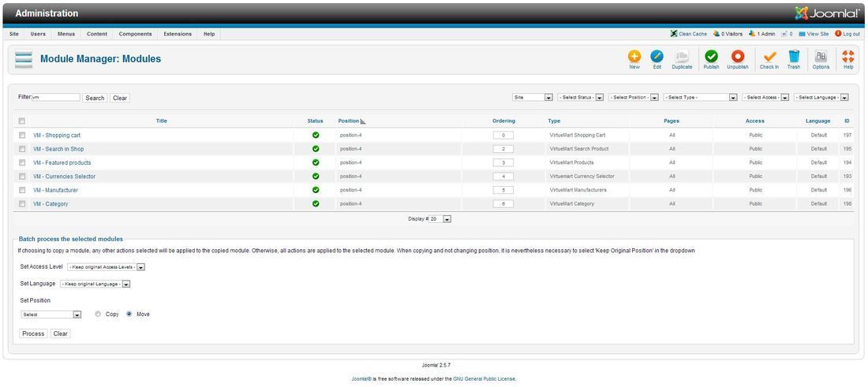Screen dimensions: 868x387
Task: Check the VM - Search in Shop row checkbox
Action: [22, 149]
